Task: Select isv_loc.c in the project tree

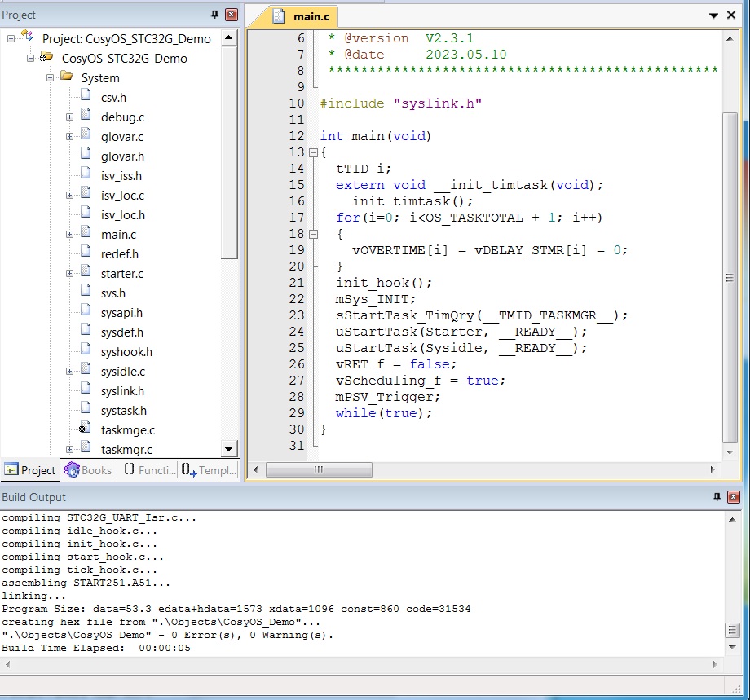Action: (122, 196)
